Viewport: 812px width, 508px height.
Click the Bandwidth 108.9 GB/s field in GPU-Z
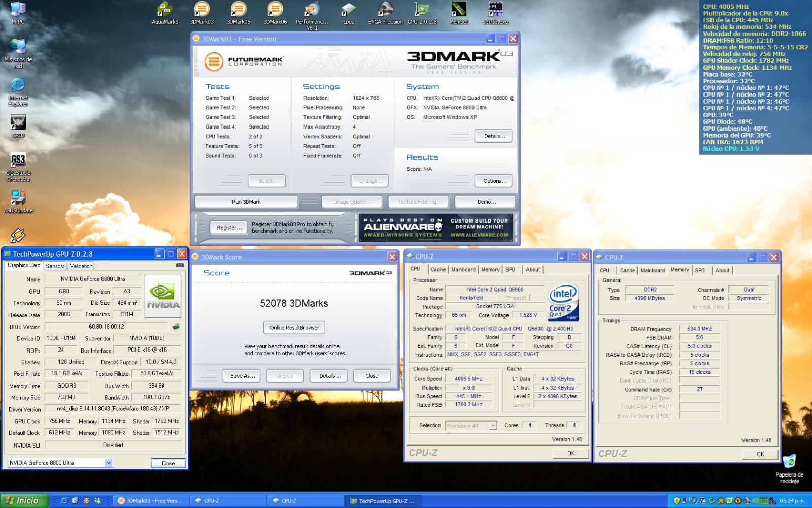click(156, 397)
